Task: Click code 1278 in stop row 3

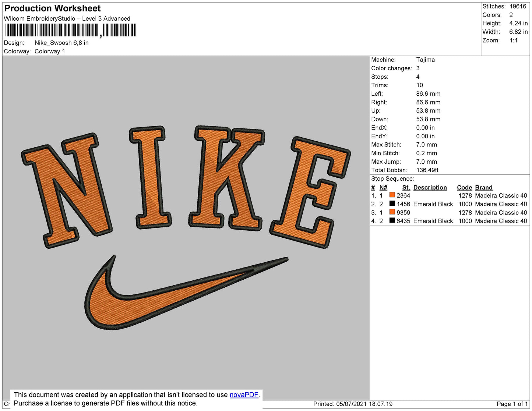Action: tap(465, 212)
